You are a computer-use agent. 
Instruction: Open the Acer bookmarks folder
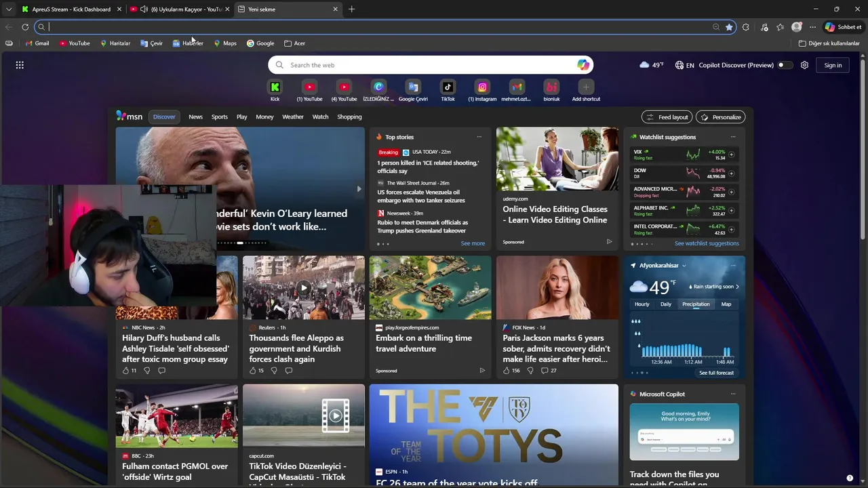[x=294, y=43]
